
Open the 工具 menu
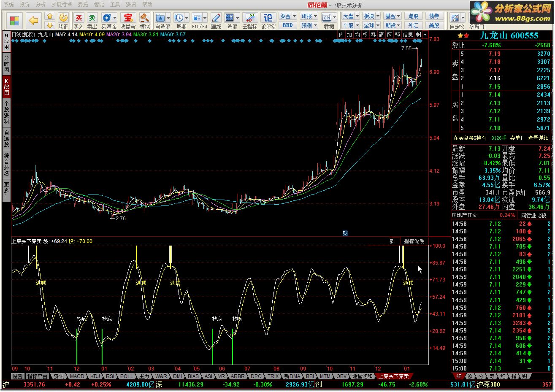click(x=115, y=5)
